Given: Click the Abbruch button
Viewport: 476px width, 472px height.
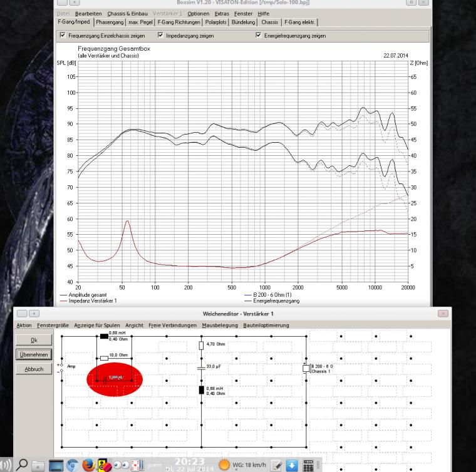Looking at the screenshot, I should (34, 369).
